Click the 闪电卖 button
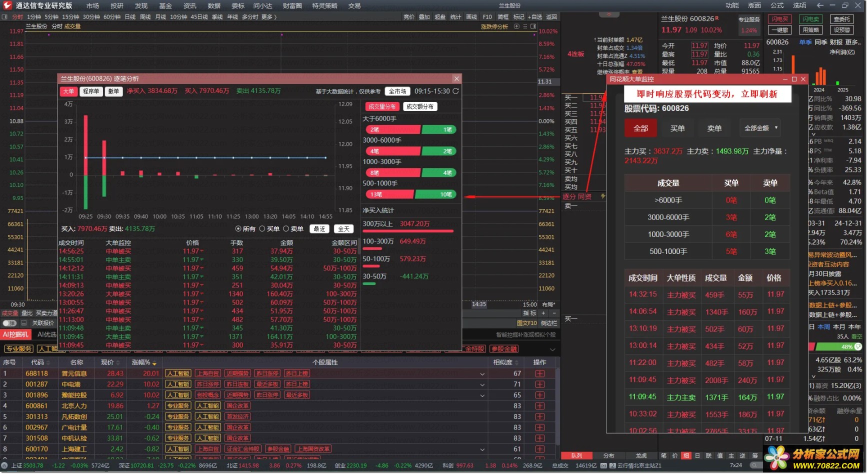Screen dimensions: 868x474 [811, 19]
